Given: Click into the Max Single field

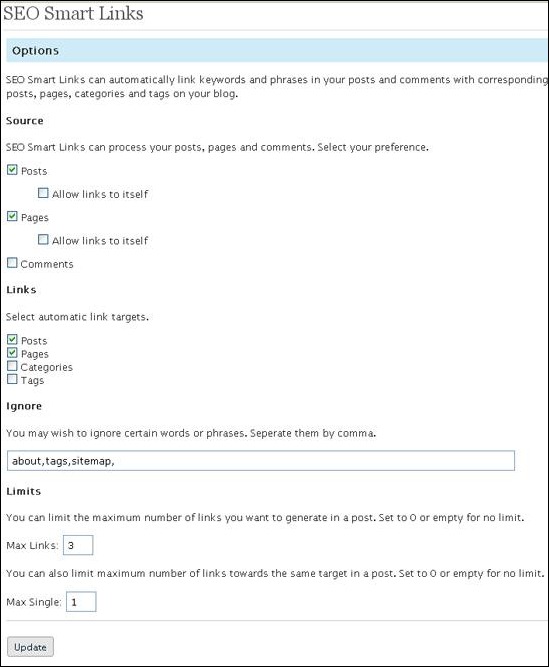Looking at the screenshot, I should click(81, 601).
